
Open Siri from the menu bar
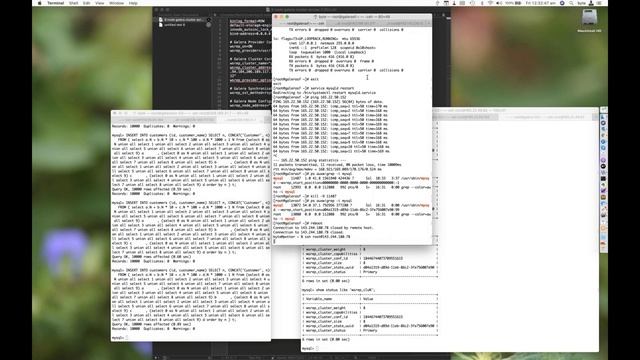pyautogui.click(x=562, y=3)
